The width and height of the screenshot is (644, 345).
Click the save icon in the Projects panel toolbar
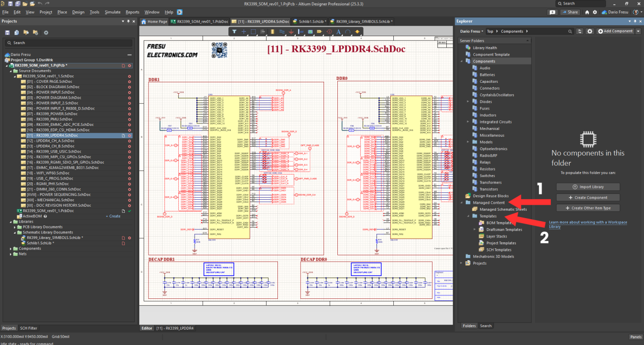[x=8, y=32]
